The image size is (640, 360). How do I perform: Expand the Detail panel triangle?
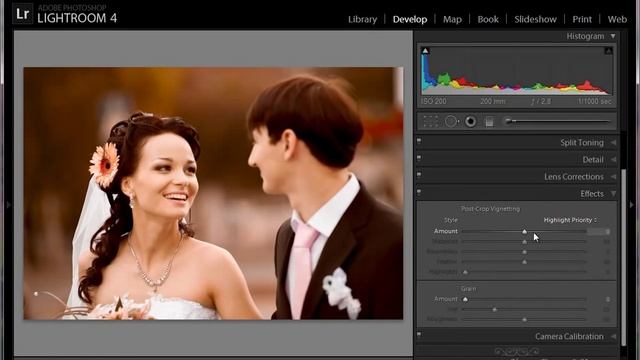pos(613,160)
